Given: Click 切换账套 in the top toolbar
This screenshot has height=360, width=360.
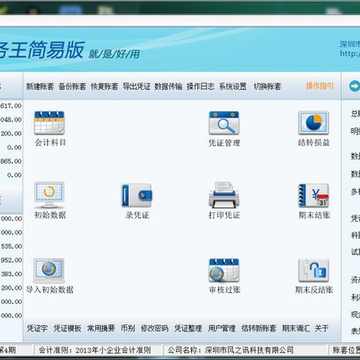Looking at the screenshot, I should point(267,87).
